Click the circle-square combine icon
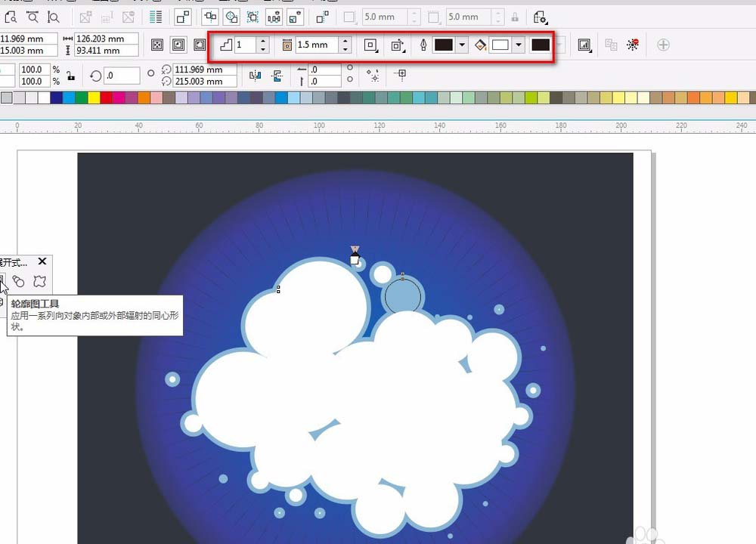This screenshot has height=544, width=756. 232,18
